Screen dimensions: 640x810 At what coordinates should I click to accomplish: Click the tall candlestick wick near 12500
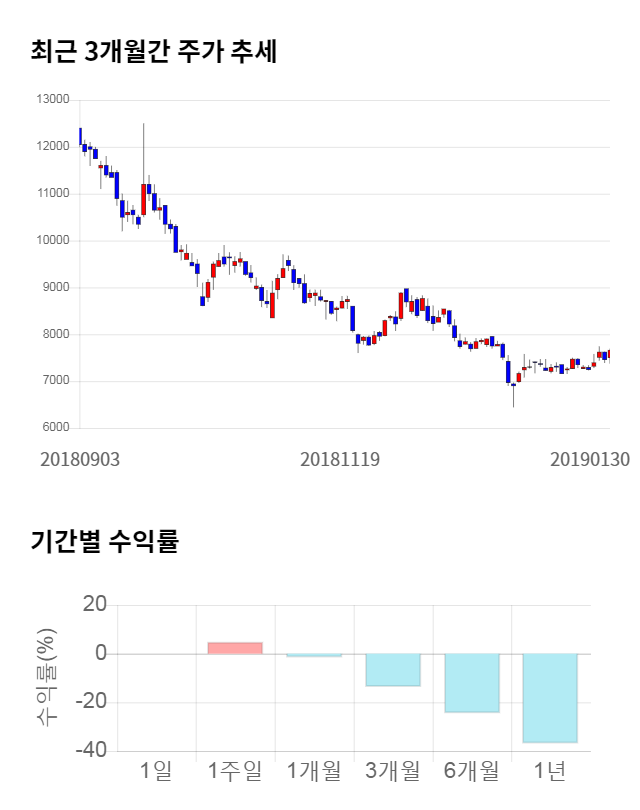[x=143, y=150]
